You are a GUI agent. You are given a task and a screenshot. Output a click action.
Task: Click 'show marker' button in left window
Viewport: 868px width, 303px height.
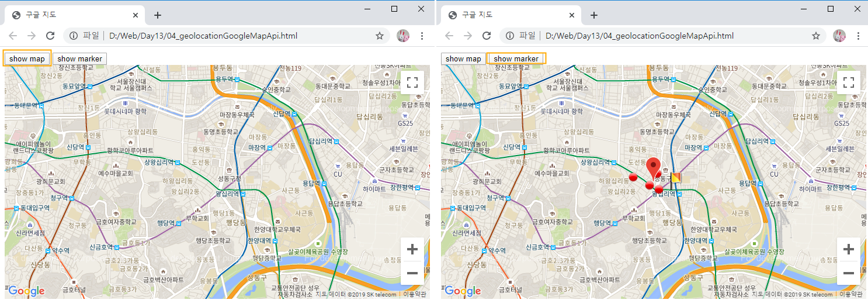(x=80, y=58)
